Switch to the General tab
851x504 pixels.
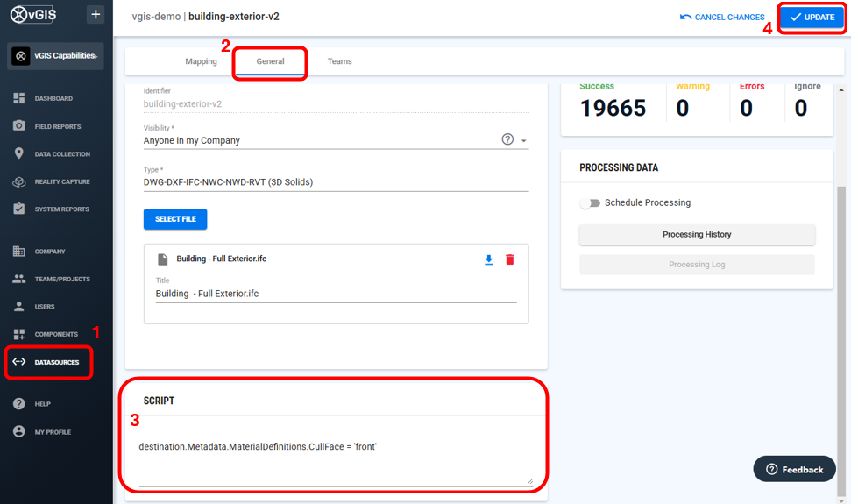coord(270,61)
